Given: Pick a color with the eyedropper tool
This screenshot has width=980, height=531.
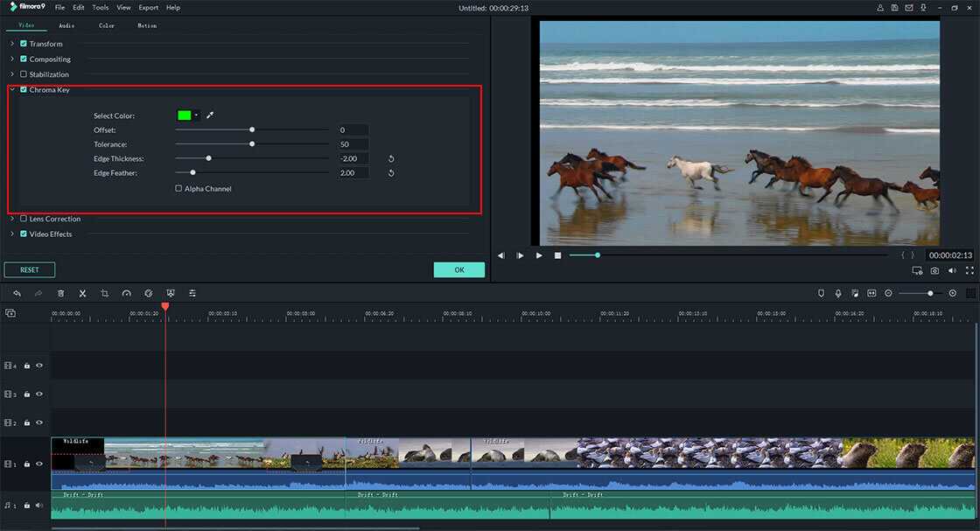Looking at the screenshot, I should (210, 115).
